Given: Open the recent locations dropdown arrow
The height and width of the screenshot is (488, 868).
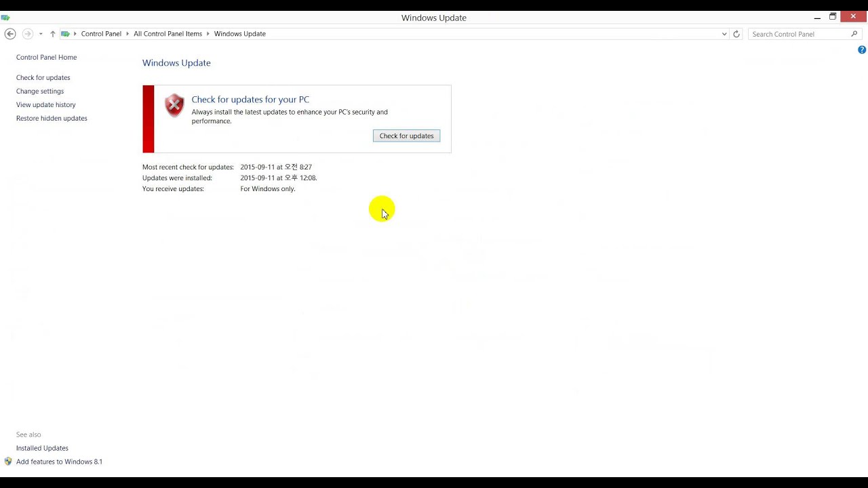Looking at the screenshot, I should click(41, 34).
